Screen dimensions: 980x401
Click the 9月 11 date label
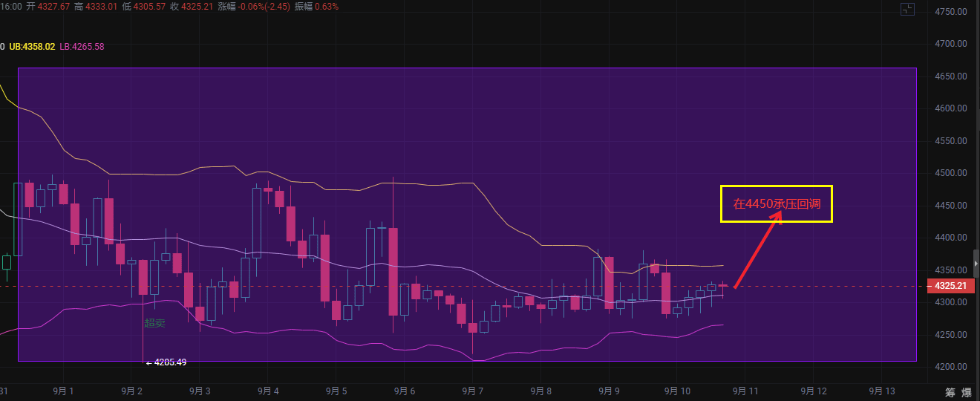pyautogui.click(x=745, y=391)
